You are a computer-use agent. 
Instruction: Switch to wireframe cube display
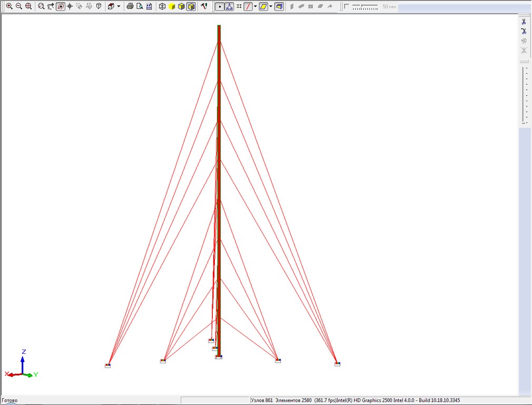162,6
